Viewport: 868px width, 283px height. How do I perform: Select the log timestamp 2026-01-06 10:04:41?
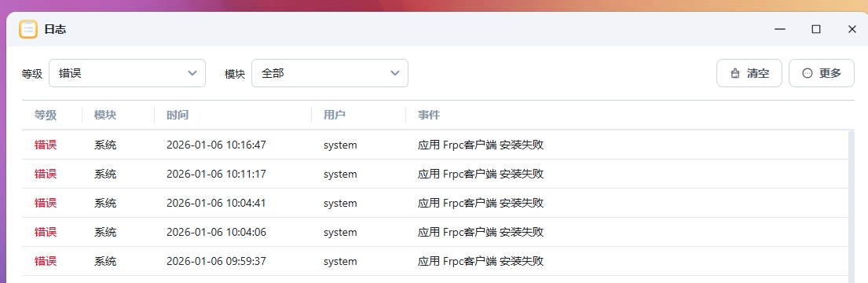(217, 204)
